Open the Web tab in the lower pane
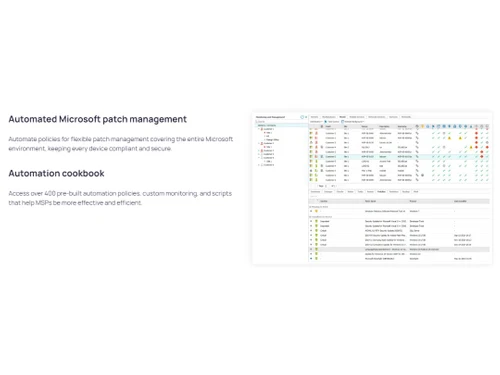 click(416, 192)
